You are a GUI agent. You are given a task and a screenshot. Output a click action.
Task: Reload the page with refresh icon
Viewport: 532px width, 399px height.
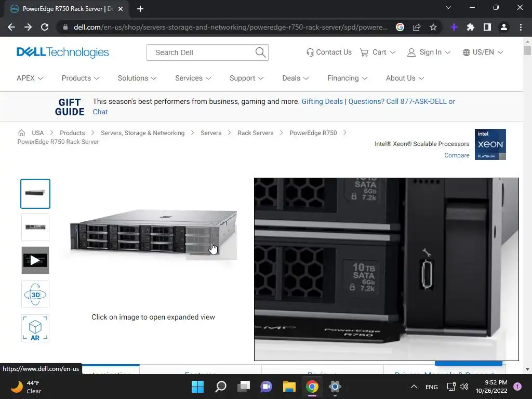tap(45, 27)
